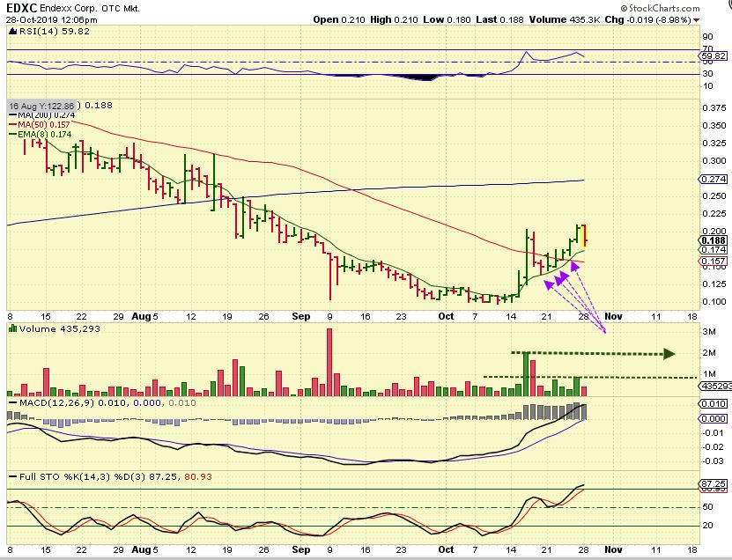Click the High 0.210 value
Screen dimensions: 732x560
(x=394, y=19)
